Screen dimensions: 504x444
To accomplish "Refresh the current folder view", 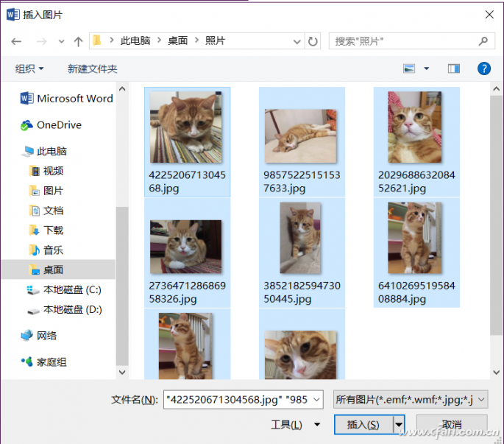I will [x=313, y=42].
